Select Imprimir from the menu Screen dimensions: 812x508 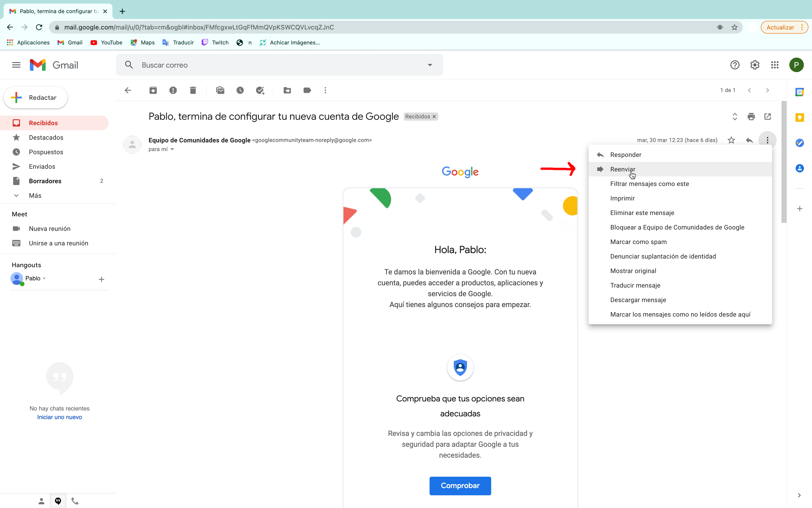(x=680, y=198)
